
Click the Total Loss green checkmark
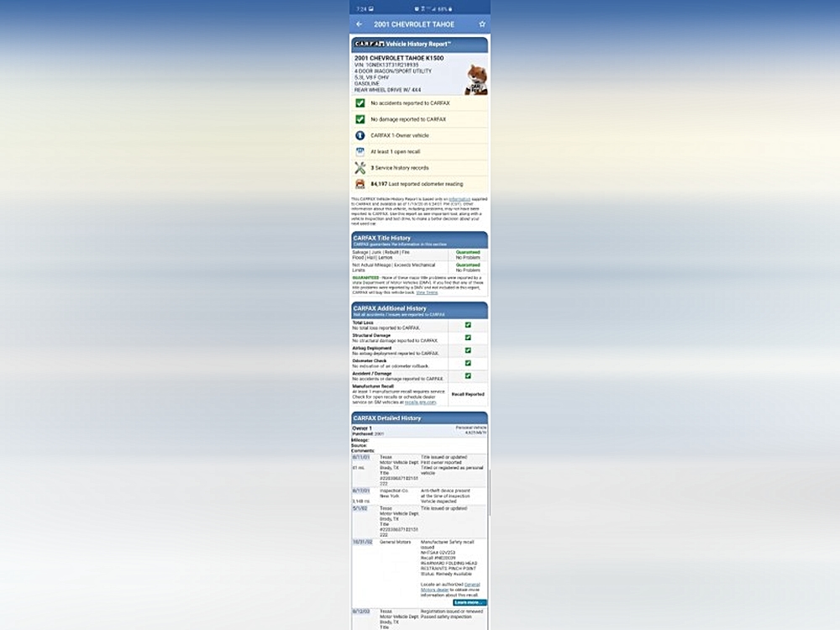tap(468, 324)
